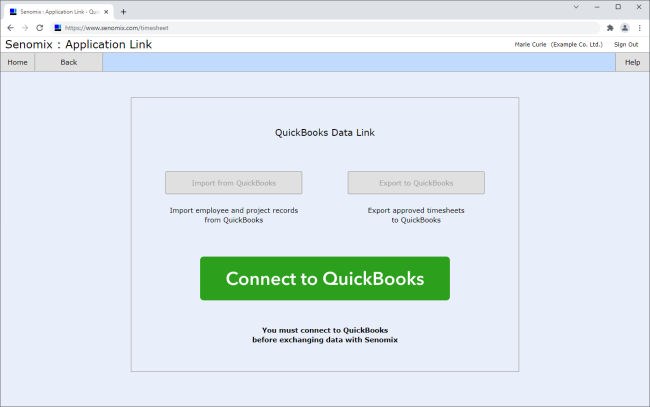Click the QuickBooks Data Link heading
The height and width of the screenshot is (407, 650).
325,133
